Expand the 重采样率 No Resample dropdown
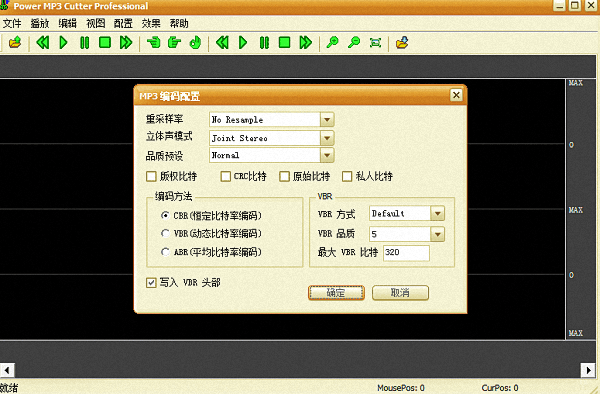The width and height of the screenshot is (600, 394). [327, 120]
